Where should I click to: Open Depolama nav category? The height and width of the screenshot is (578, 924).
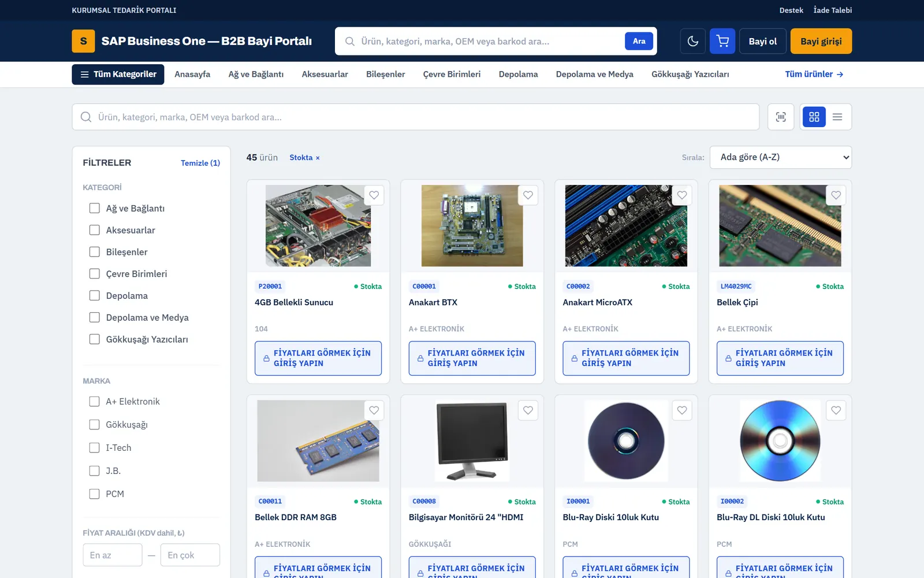[518, 75]
